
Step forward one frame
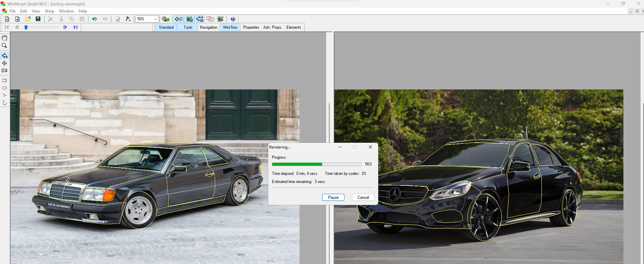pyautogui.click(x=65, y=27)
